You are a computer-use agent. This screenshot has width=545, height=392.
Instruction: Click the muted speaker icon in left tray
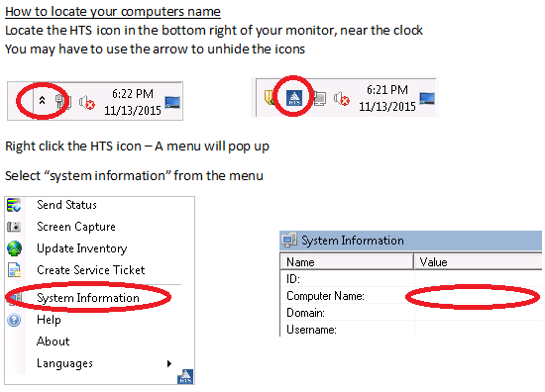click(x=87, y=103)
